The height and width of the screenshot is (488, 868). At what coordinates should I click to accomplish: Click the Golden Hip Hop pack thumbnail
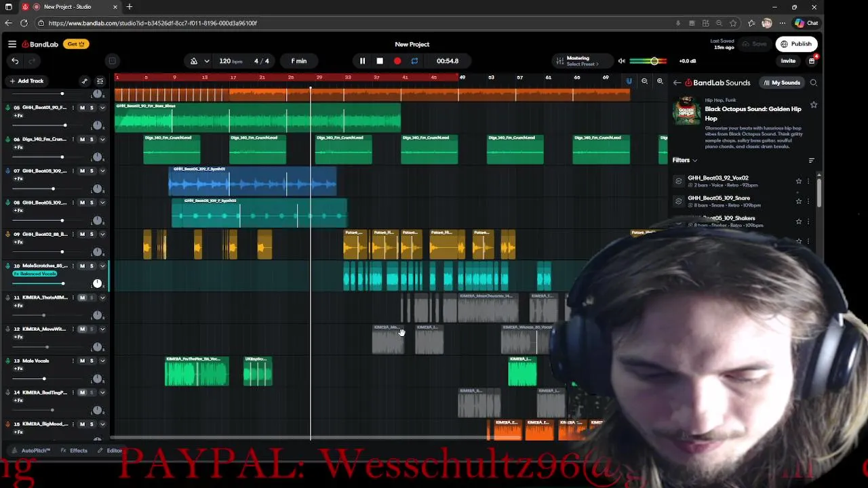[686, 112]
